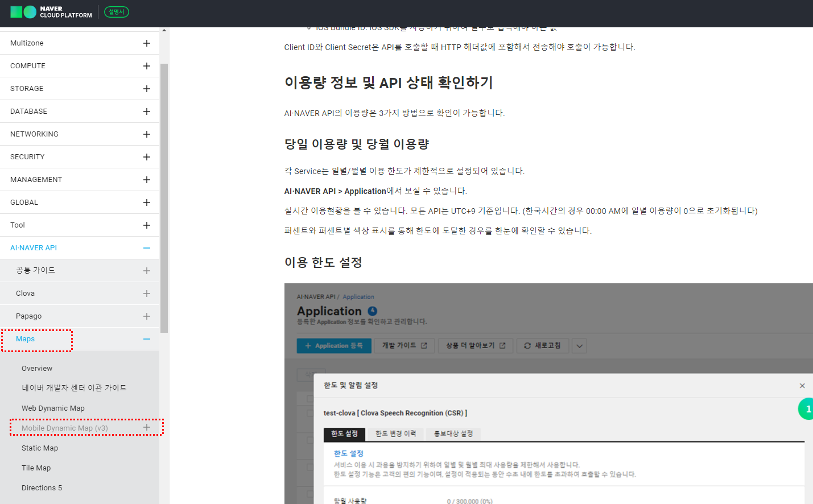The image size is (813, 504).
Task: Expand the MANAGEMENT section plus icon
Action: (x=147, y=180)
